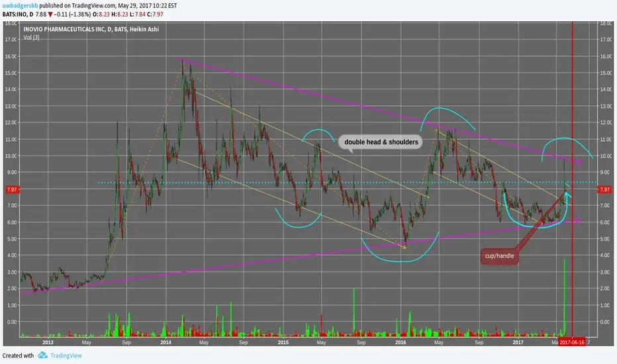Click the red 7.97 price tag, right axis
This screenshot has height=364, width=617.
604,190
